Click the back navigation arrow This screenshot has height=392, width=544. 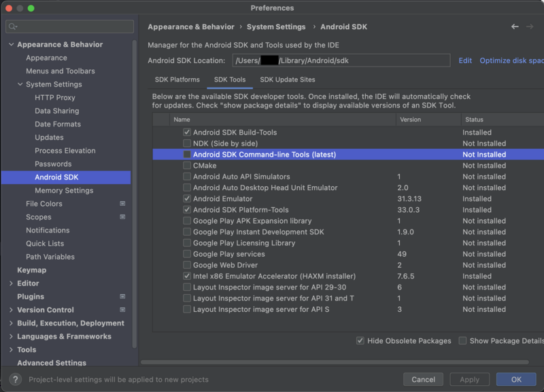[x=515, y=26]
